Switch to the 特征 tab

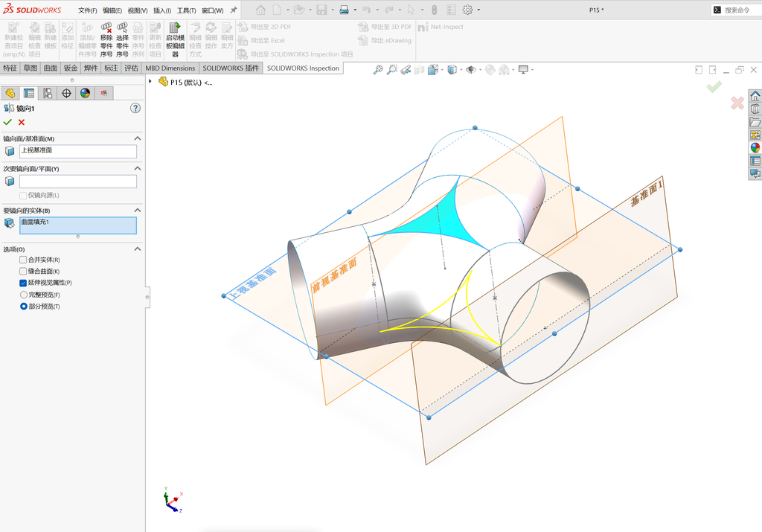[x=10, y=68]
